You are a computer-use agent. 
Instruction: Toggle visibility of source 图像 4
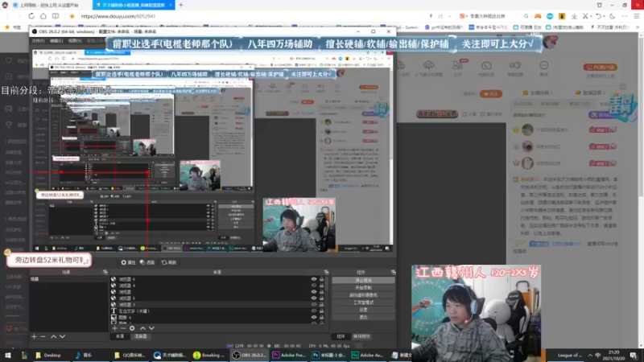click(314, 317)
